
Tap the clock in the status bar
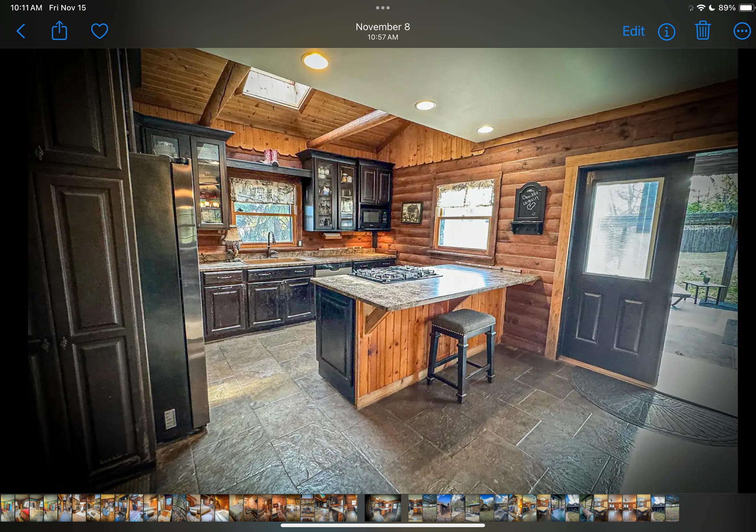[26, 8]
